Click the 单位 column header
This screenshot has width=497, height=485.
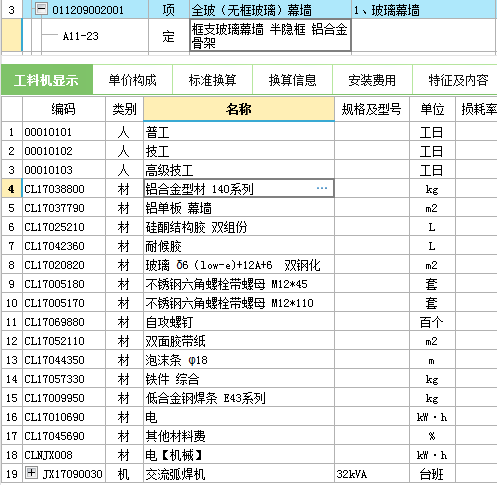(432, 109)
